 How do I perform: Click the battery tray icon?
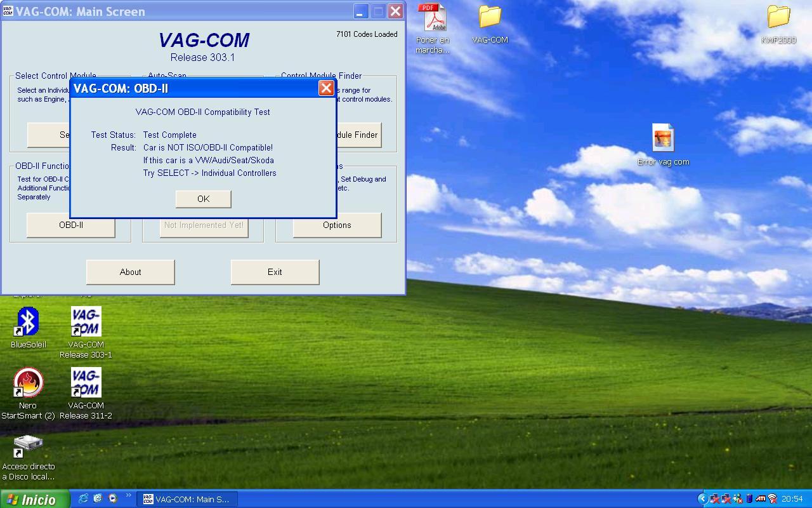(749, 498)
